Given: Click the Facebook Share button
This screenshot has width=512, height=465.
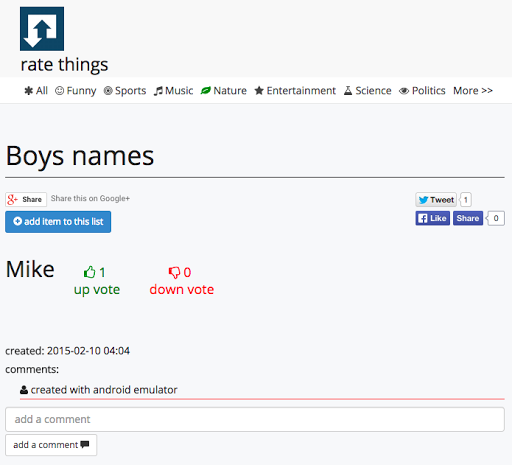Looking at the screenshot, I should click(x=468, y=218).
